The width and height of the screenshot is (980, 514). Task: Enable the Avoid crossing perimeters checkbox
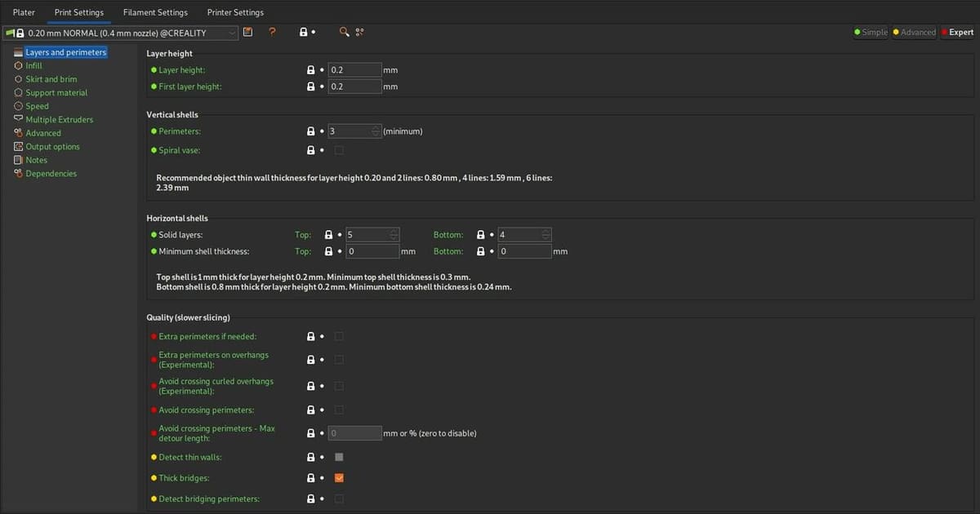pos(339,410)
